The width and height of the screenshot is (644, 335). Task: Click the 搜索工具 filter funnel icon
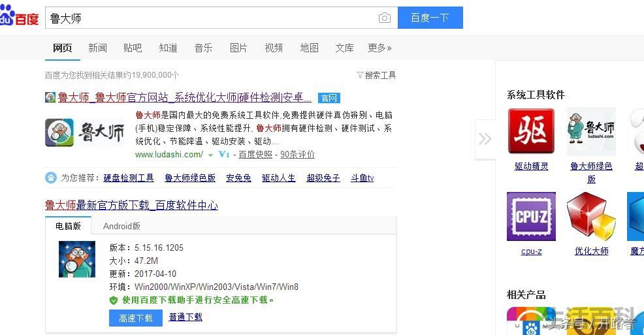pyautogui.click(x=360, y=75)
